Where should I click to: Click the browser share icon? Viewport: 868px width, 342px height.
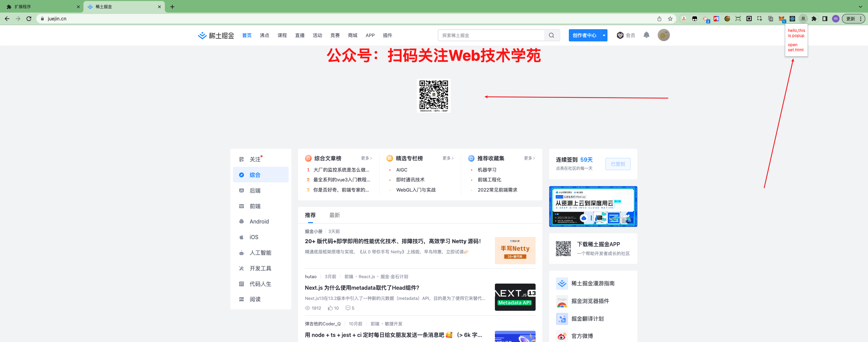pyautogui.click(x=659, y=19)
